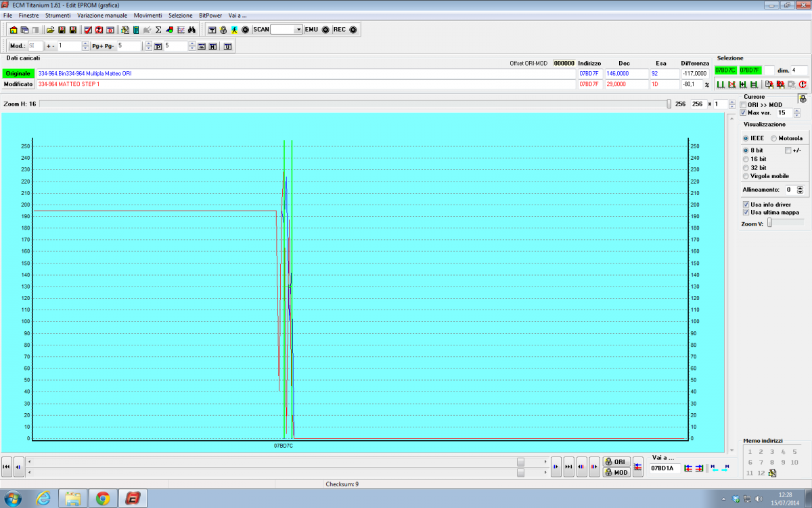Click the Zoom H multiplier stepper
Viewport: 812px width, 508px height.
click(x=731, y=104)
